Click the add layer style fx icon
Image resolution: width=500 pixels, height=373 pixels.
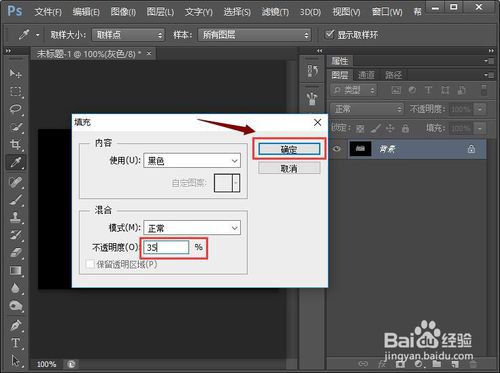(382, 364)
